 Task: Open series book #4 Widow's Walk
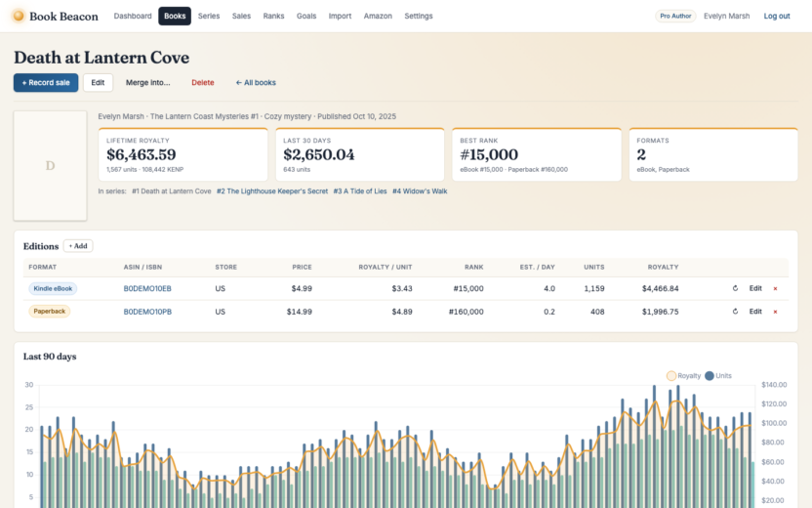tap(420, 191)
